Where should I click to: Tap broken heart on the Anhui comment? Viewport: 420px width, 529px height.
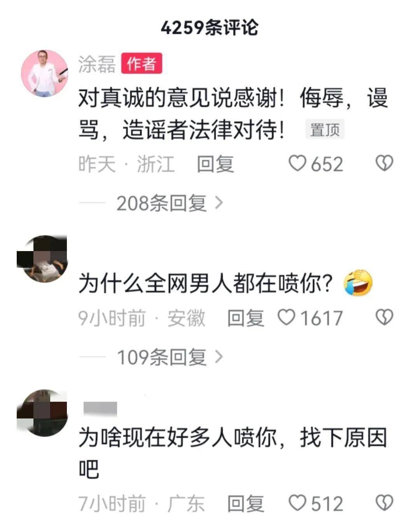pos(384,318)
